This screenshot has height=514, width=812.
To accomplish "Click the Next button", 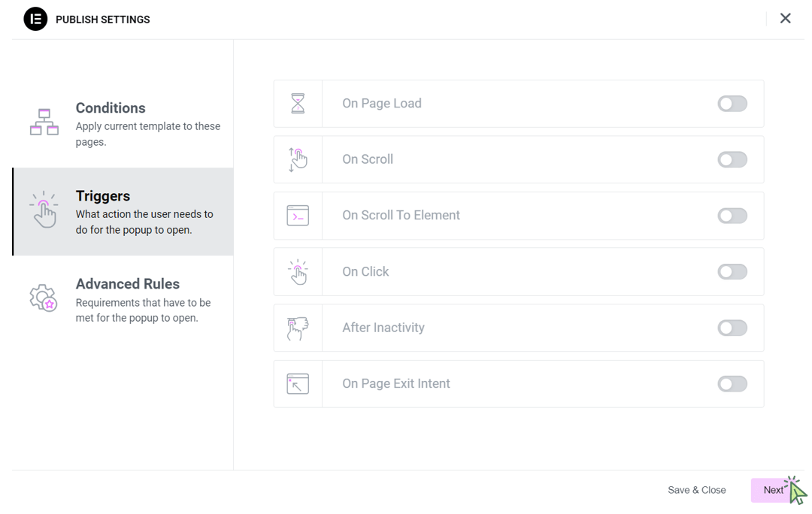I will coord(773,490).
